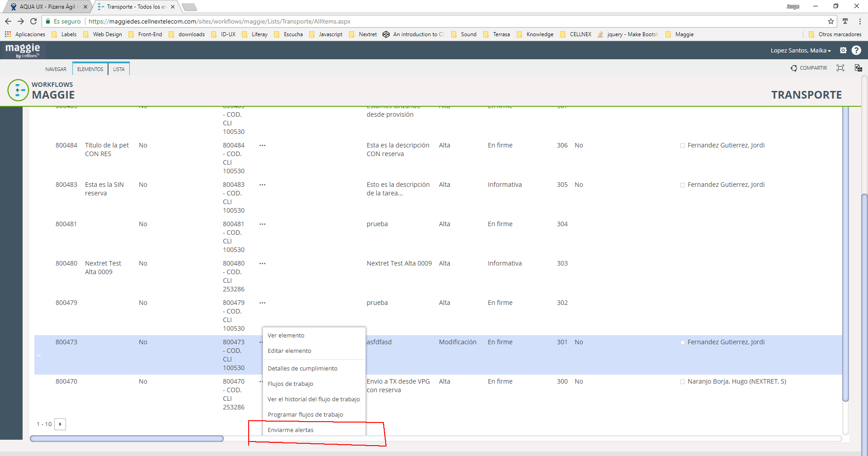Open the language translate icon near Compartir

(858, 68)
